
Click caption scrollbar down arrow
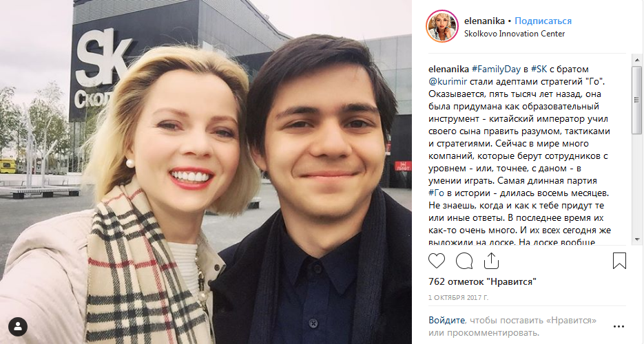(x=637, y=239)
